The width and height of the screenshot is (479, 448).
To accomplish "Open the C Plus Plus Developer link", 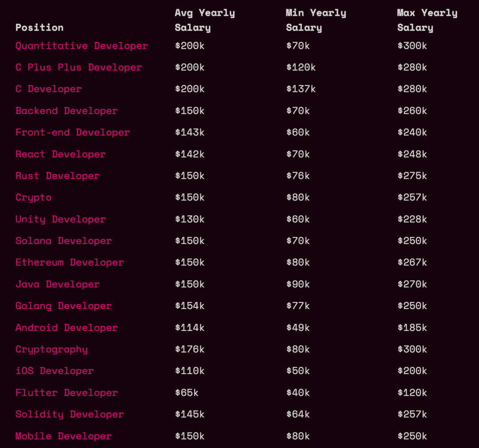I will (79, 67).
